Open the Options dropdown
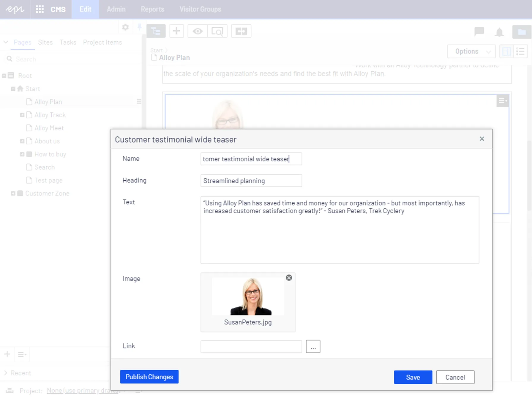The width and height of the screenshot is (532, 399). 471,51
